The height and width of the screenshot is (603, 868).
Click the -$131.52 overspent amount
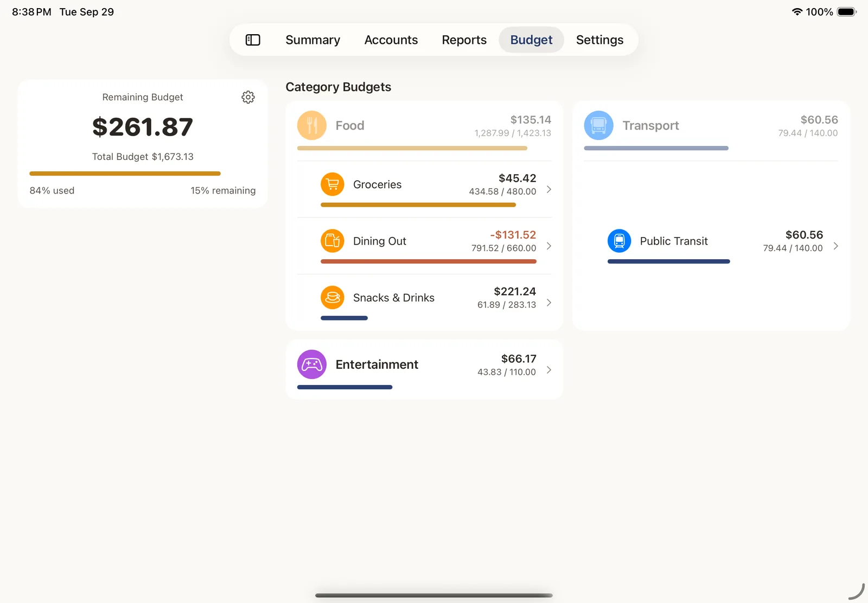[x=513, y=235]
